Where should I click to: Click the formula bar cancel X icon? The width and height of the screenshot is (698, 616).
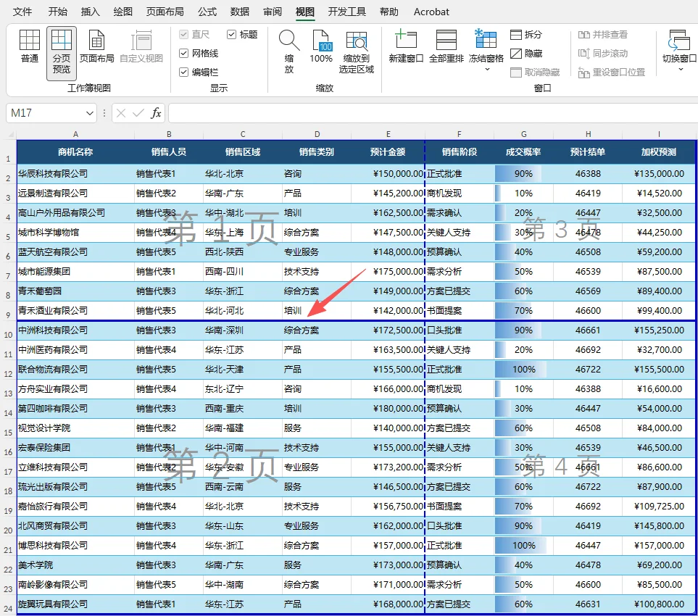120,113
